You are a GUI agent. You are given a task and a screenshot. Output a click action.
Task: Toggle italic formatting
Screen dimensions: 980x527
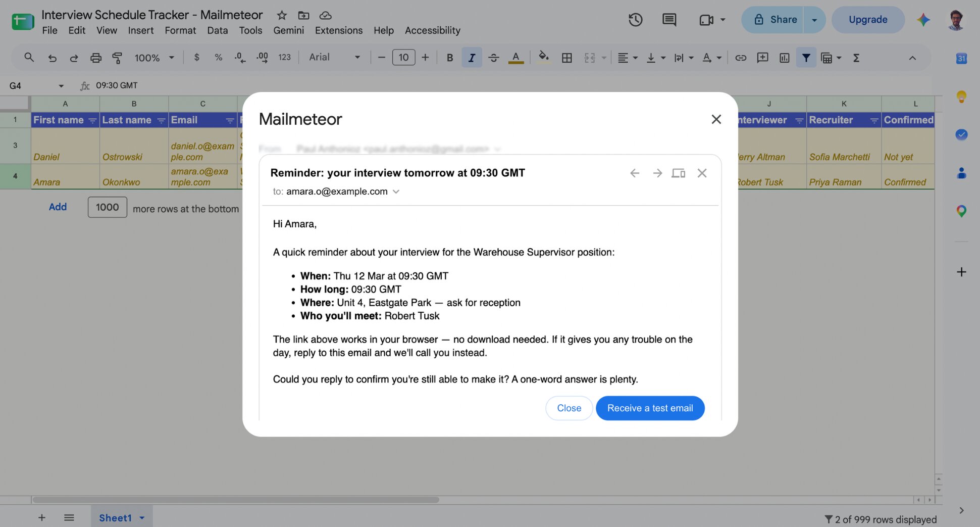click(x=472, y=58)
